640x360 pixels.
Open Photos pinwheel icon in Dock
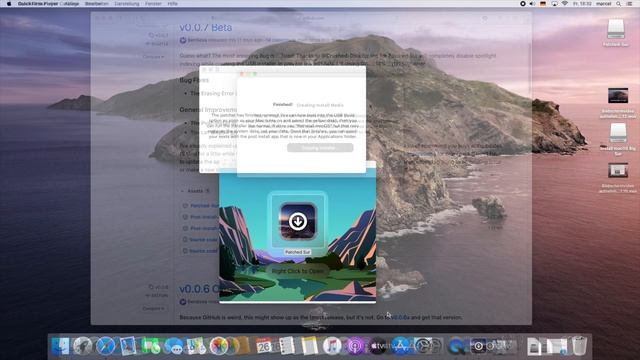click(x=219, y=346)
